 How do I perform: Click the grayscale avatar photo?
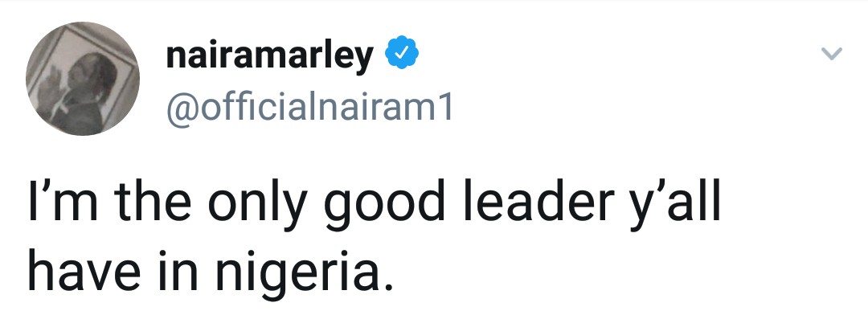83,79
